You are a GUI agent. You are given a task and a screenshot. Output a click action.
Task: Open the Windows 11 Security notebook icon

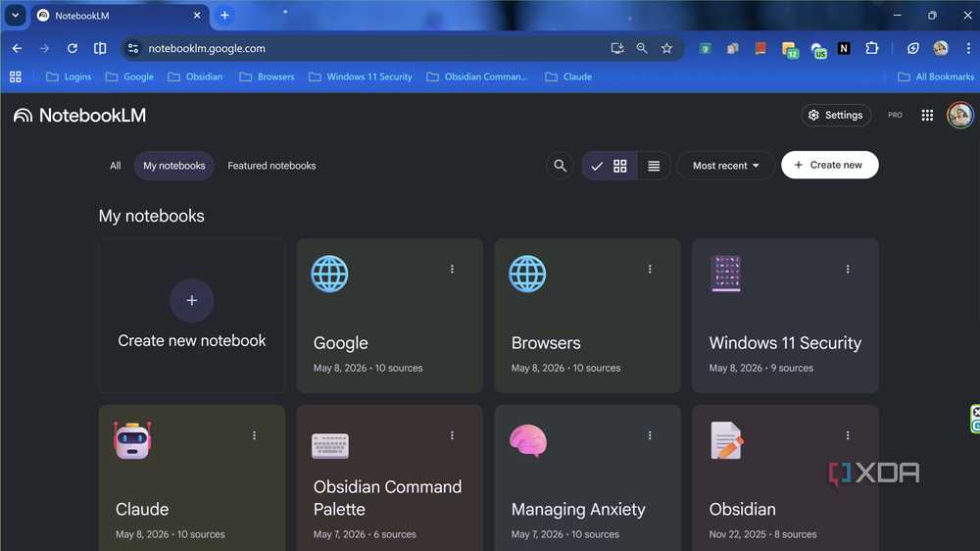pyautogui.click(x=725, y=274)
